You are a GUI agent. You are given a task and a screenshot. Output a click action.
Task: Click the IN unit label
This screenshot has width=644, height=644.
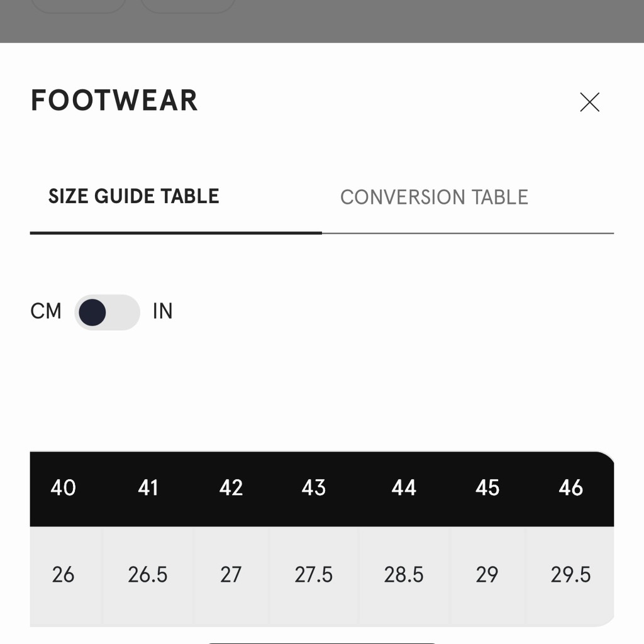(162, 311)
